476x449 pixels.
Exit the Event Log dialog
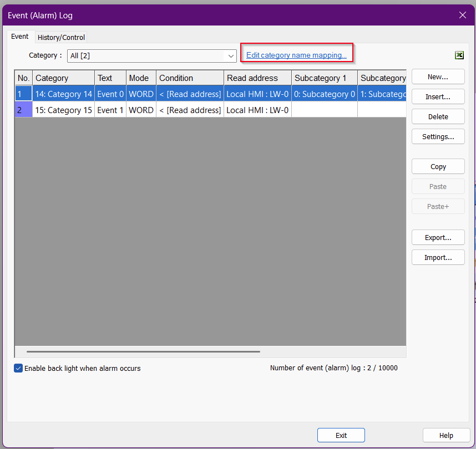tap(341, 435)
